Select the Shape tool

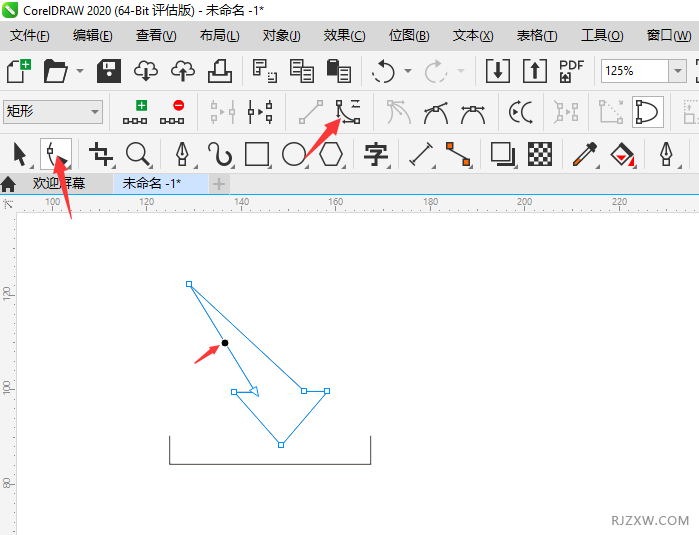(x=56, y=154)
